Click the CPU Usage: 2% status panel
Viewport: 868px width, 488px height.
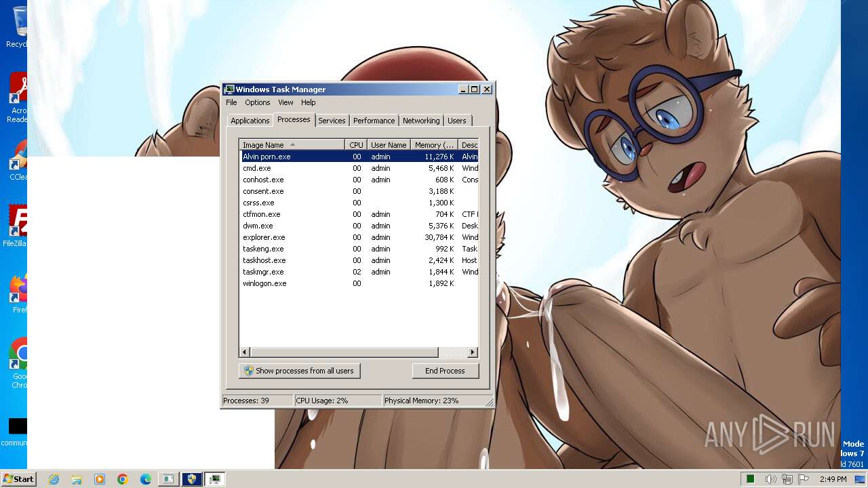[338, 401]
